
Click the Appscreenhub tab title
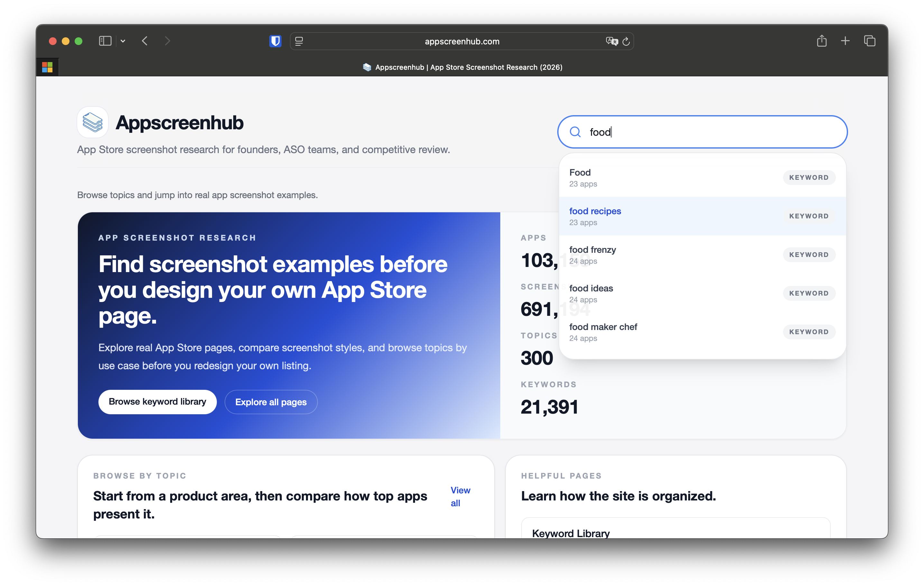point(462,67)
